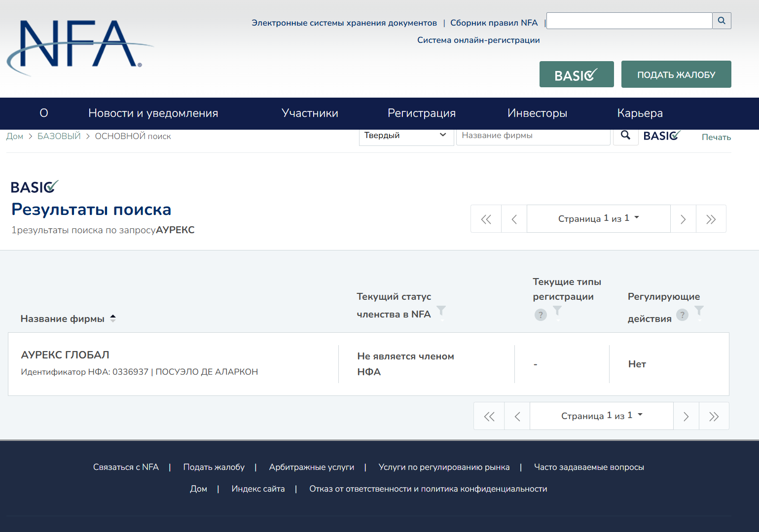Click БАЗОВЫЙ breadcrumb link
This screenshot has height=532, width=759.
(x=59, y=136)
